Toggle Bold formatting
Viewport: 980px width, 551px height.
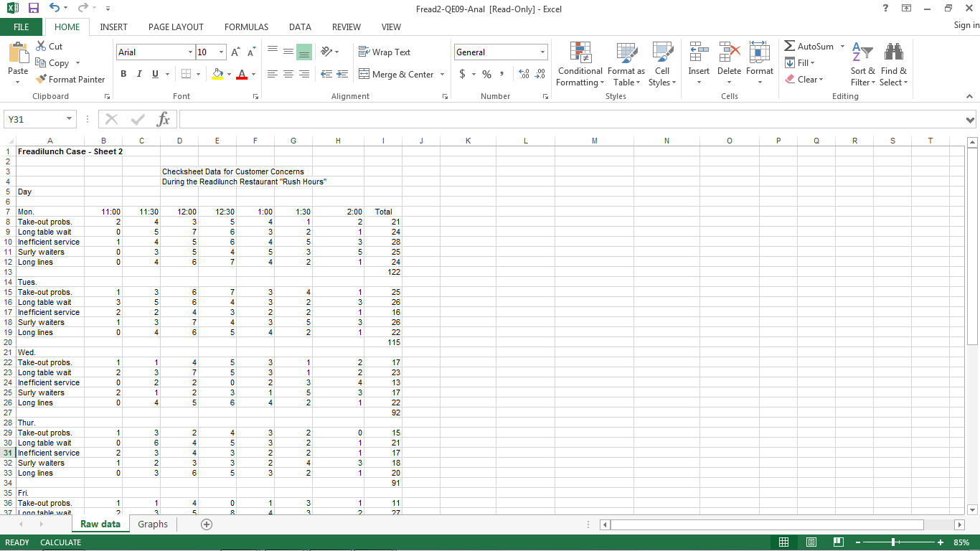click(x=123, y=74)
